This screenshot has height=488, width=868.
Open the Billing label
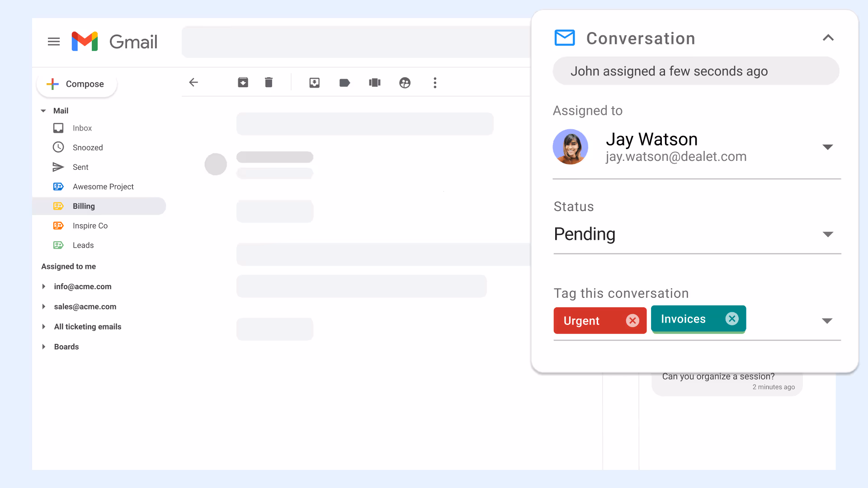pyautogui.click(x=84, y=206)
